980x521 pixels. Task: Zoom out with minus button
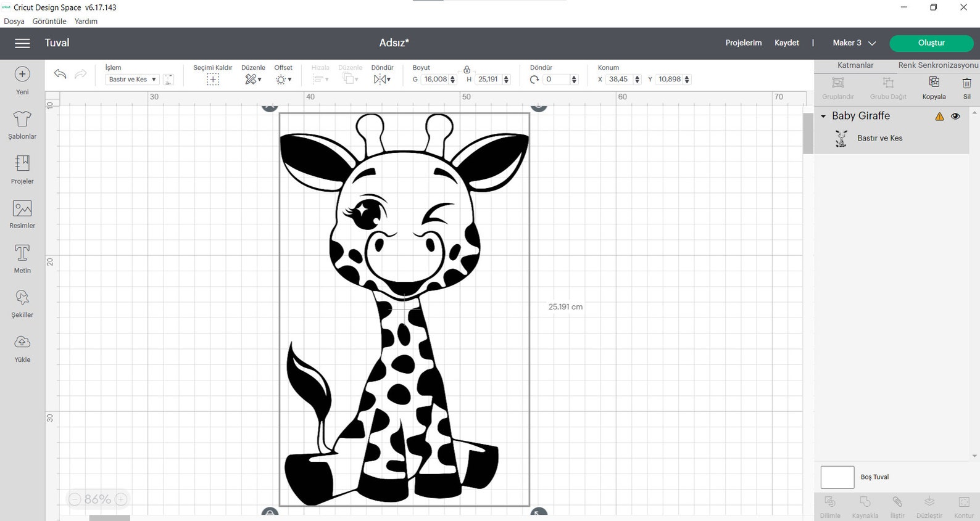pos(75,499)
